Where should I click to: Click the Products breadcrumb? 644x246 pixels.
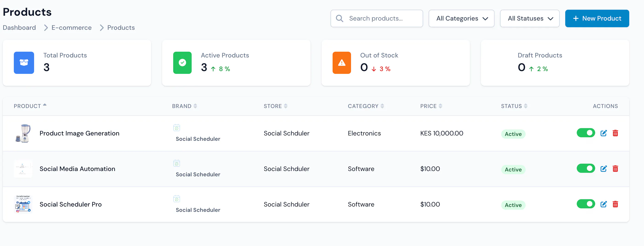[121, 27]
